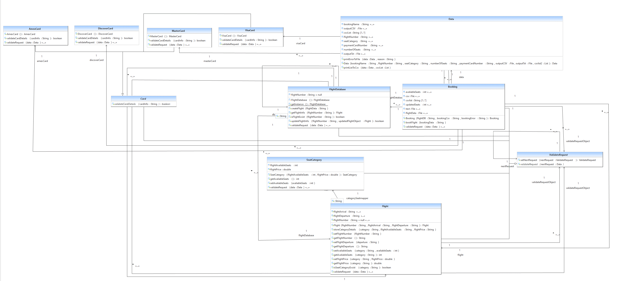Click the ValidateRequest class title
Image resolution: width=644 pixels, height=281 pixels.
click(559, 155)
